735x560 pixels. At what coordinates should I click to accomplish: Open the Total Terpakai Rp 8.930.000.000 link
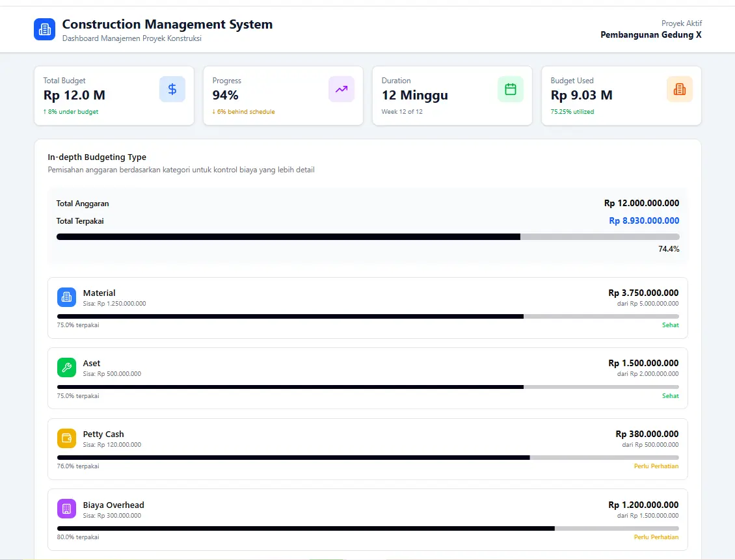click(x=644, y=220)
